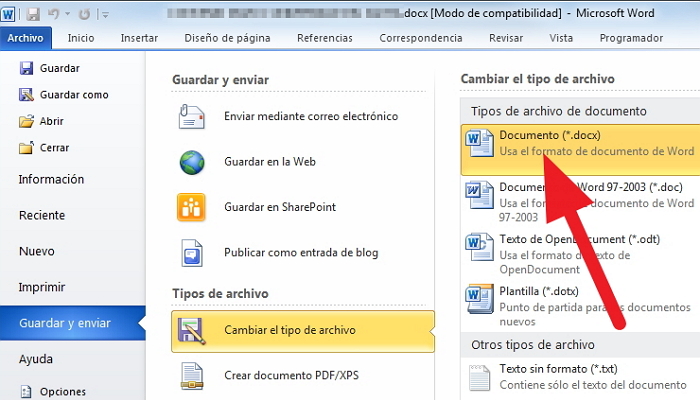
Task: Click the Cambiar el tipo de archivo icon
Action: pyautogui.click(x=192, y=331)
